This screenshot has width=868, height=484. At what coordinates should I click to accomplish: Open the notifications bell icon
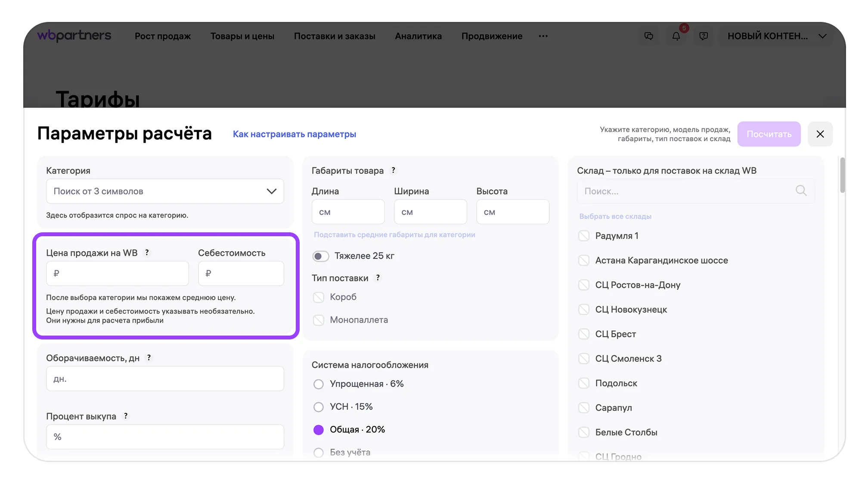click(676, 36)
